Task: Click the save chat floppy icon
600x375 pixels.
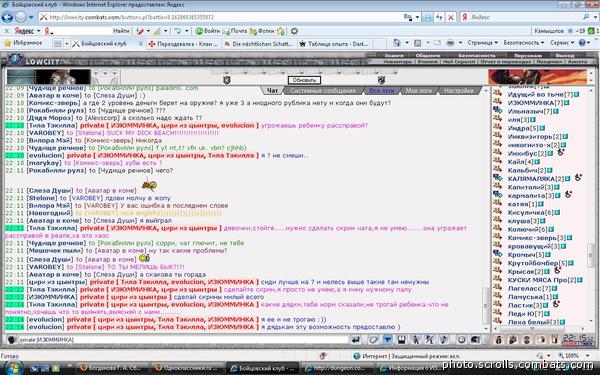Action: [x=401, y=339]
